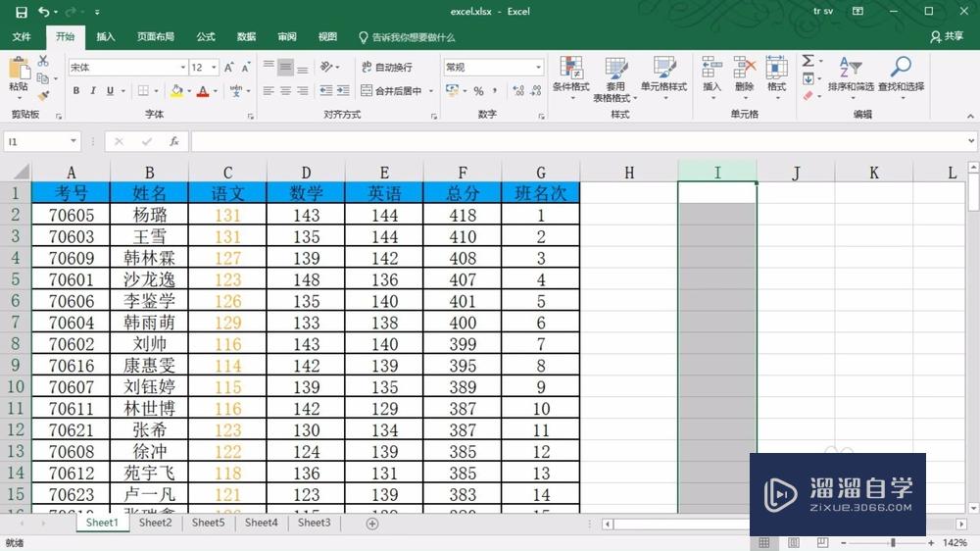Click the decrease indent icon
Viewport: 980px width, 551px height.
[x=325, y=91]
